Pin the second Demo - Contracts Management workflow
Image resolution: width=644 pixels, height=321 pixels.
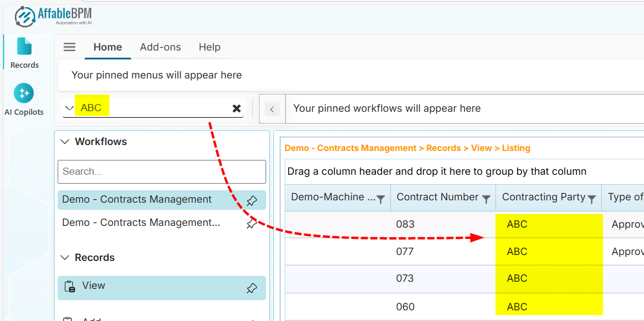point(251,224)
